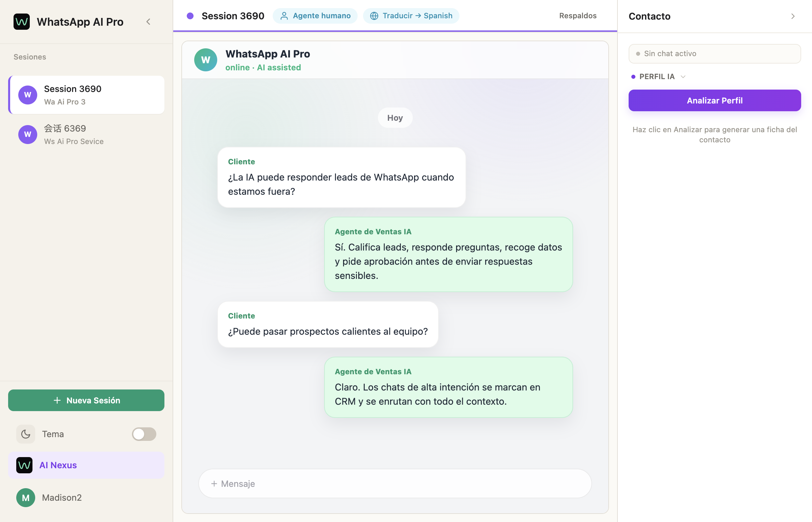Click the WhatsApp AI Pro chat avatar

pyautogui.click(x=206, y=60)
